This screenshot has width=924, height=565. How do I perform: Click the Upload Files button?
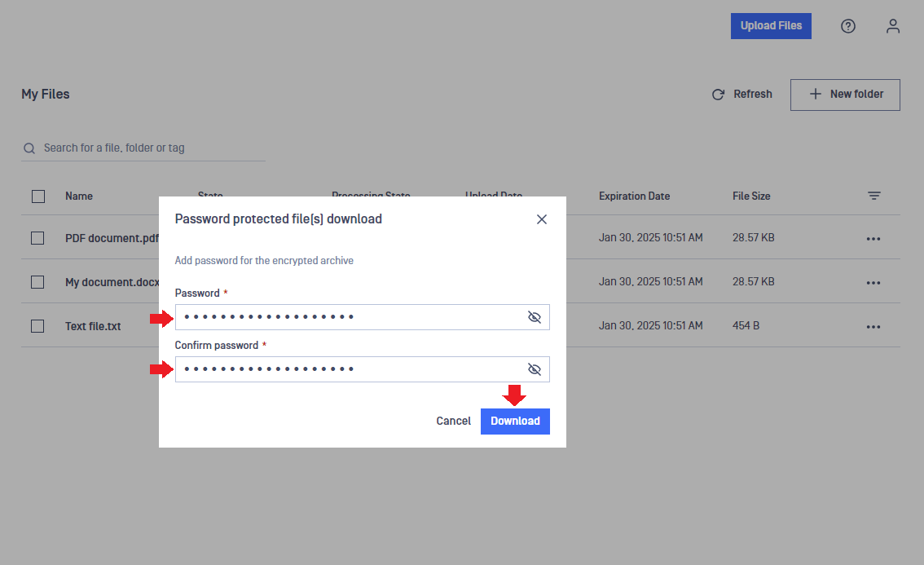771,26
